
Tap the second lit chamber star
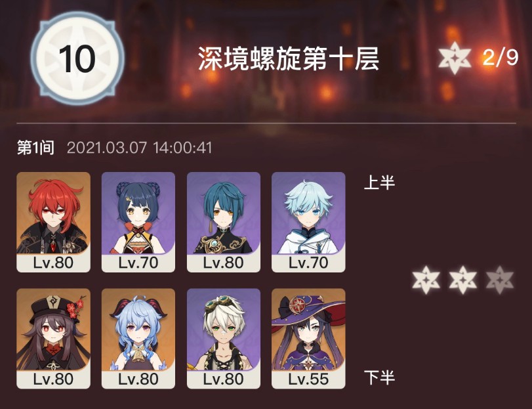coord(462,280)
